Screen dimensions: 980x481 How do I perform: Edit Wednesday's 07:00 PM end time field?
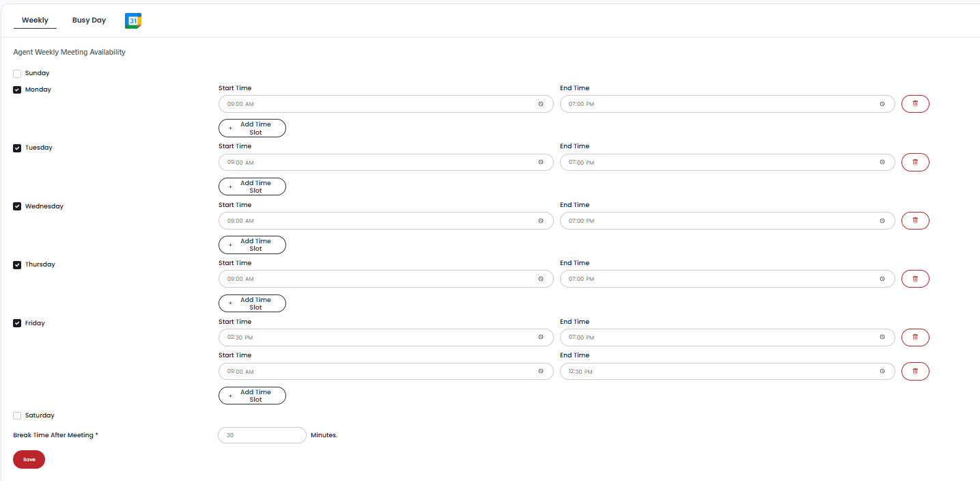tap(727, 221)
